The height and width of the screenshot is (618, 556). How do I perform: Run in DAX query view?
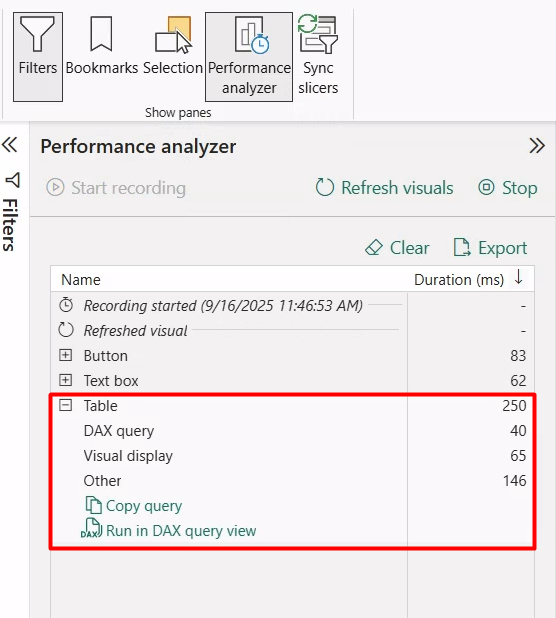point(169,531)
